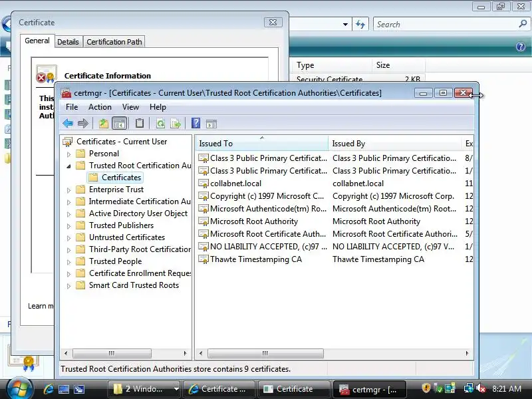Click the Export List toolbar icon

[176, 123]
